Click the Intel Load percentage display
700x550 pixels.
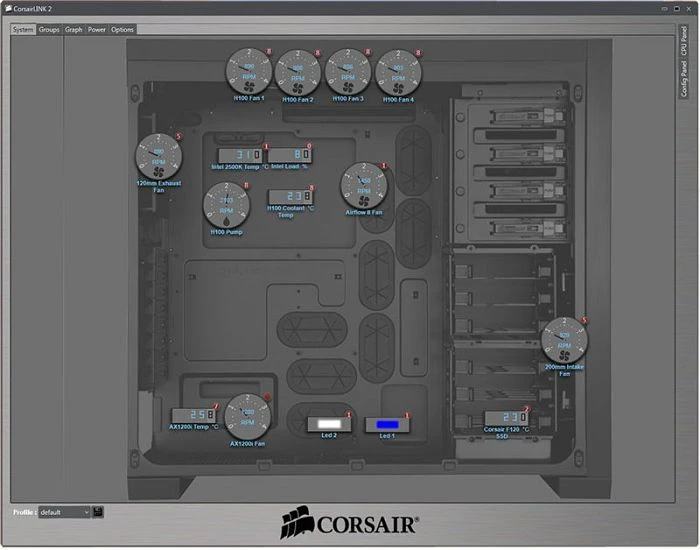(289, 155)
